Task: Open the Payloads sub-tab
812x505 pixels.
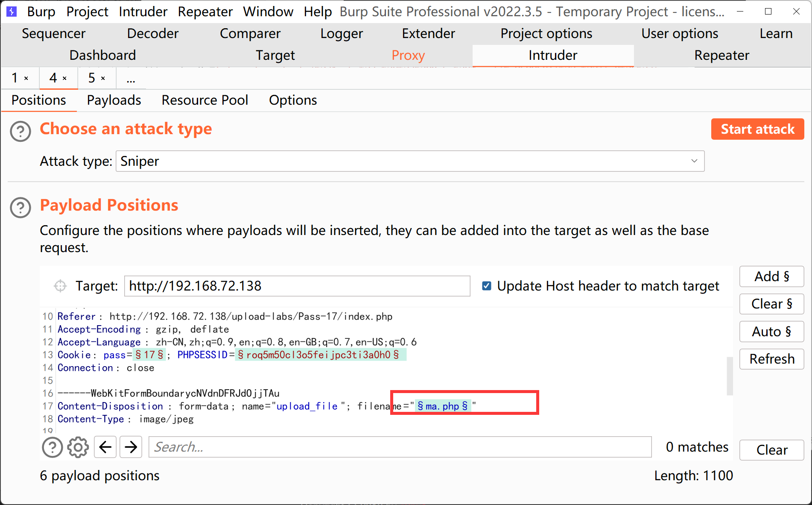Action: [114, 100]
